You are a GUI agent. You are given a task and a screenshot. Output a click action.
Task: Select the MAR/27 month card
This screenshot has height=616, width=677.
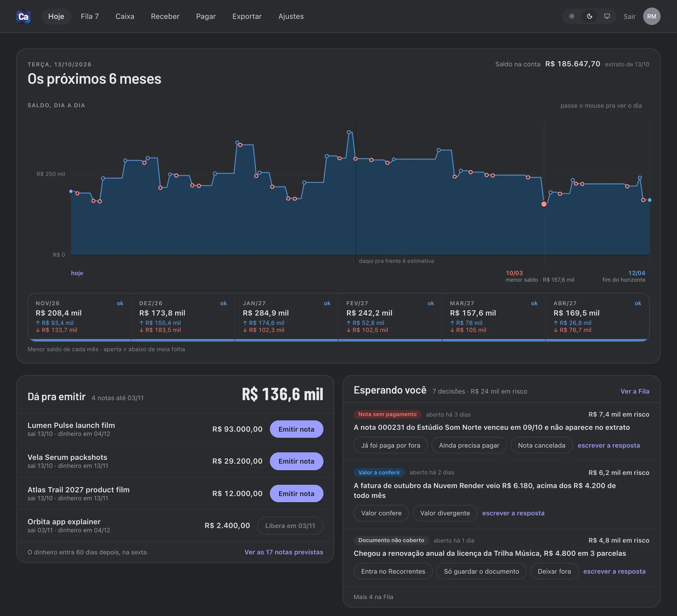[494, 317]
